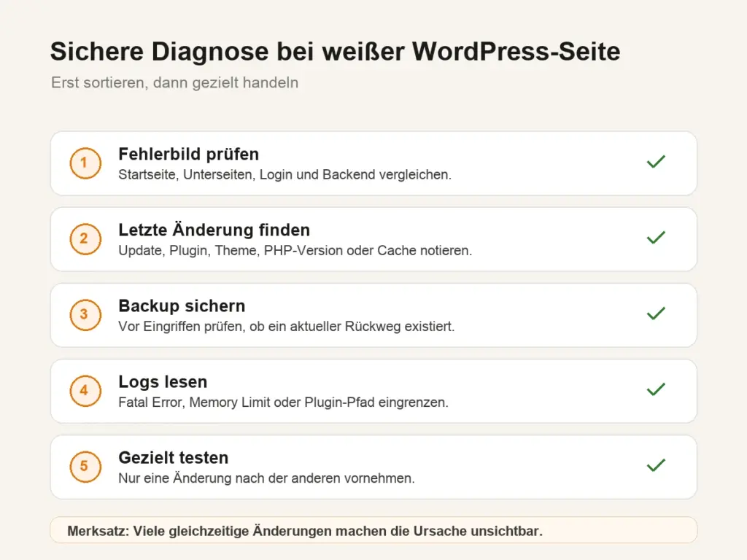Click the step 3 number badge

(85, 315)
